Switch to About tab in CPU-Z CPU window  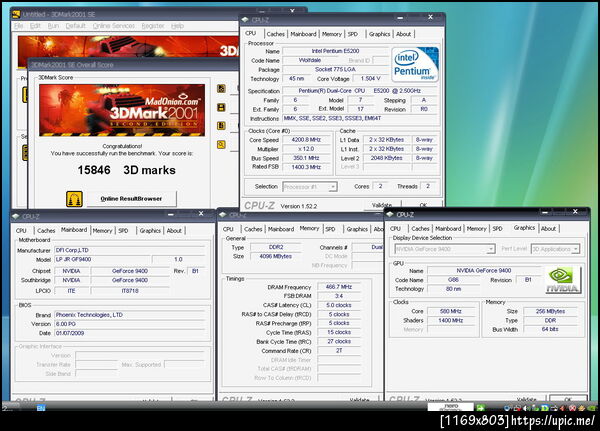click(403, 34)
